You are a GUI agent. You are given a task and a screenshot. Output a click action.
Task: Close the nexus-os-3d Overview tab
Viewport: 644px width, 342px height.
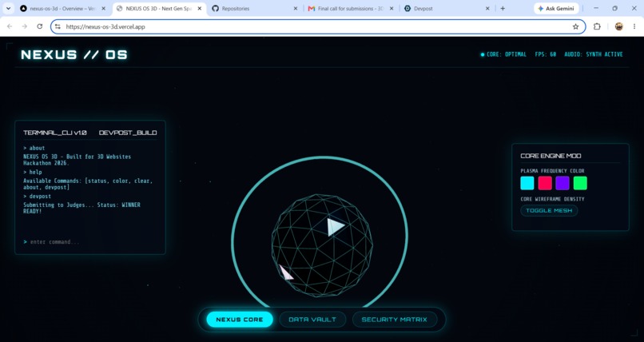point(104,8)
